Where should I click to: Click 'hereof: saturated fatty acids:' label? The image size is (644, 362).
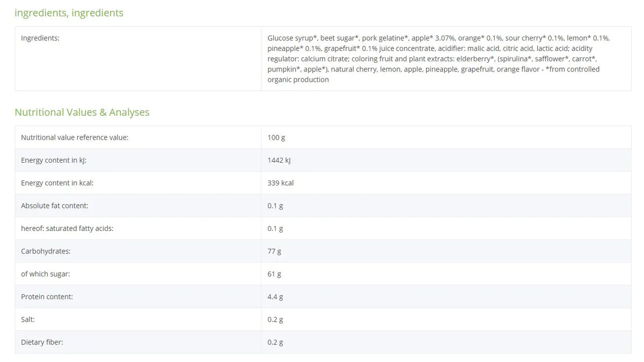click(x=67, y=228)
